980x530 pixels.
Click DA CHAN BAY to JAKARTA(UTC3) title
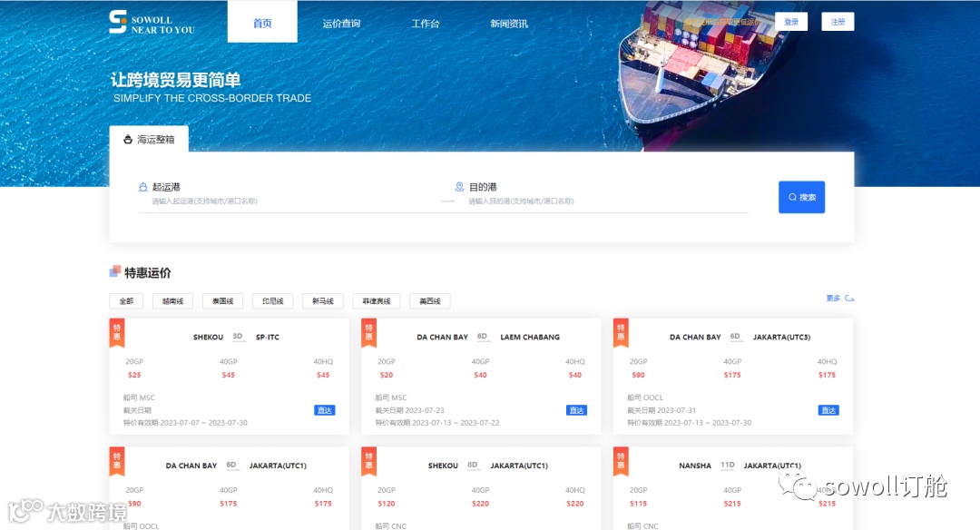coord(740,337)
